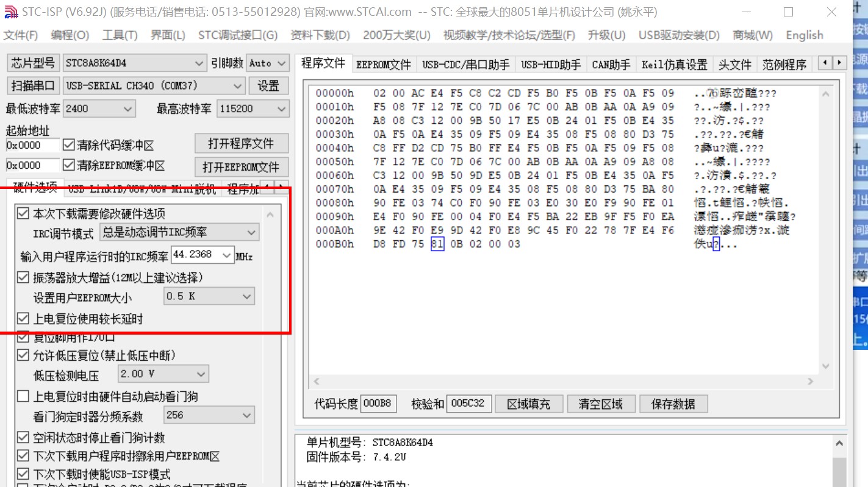Select the EEPROM文件 tab

(x=384, y=65)
